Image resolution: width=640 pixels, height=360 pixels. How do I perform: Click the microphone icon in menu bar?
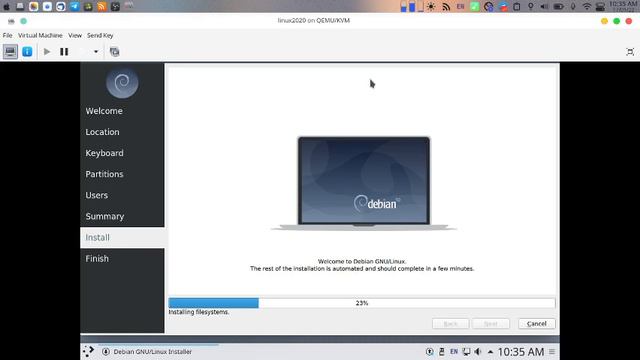pyautogui.click(x=573, y=7)
